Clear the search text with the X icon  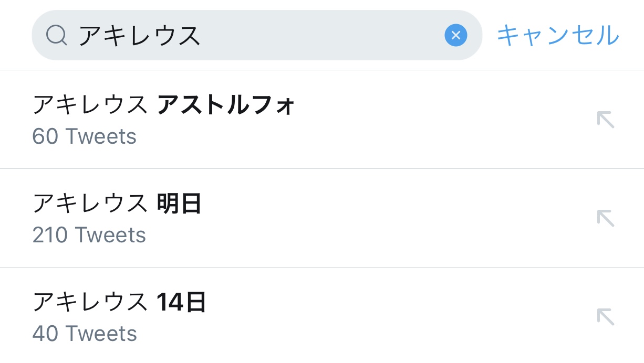(455, 36)
